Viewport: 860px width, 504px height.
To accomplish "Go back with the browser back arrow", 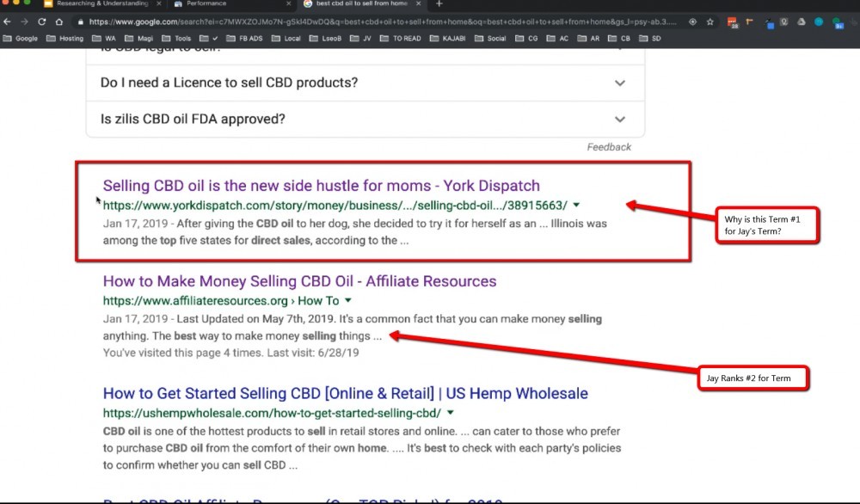I will coord(7,22).
